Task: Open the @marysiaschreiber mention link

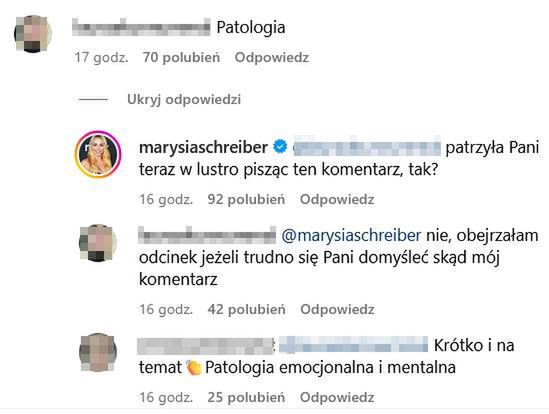Action: click(x=351, y=235)
